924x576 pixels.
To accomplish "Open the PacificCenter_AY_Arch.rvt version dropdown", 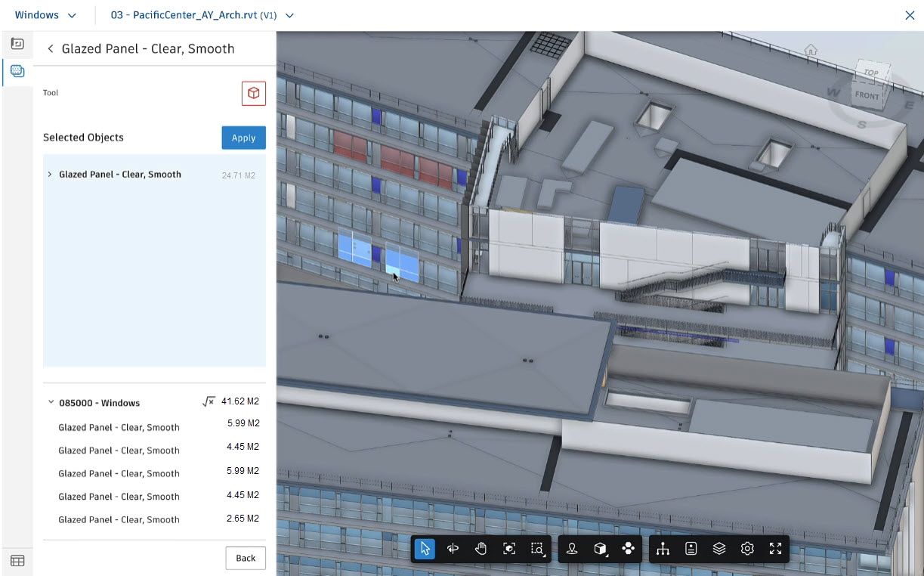I will 291,14.
